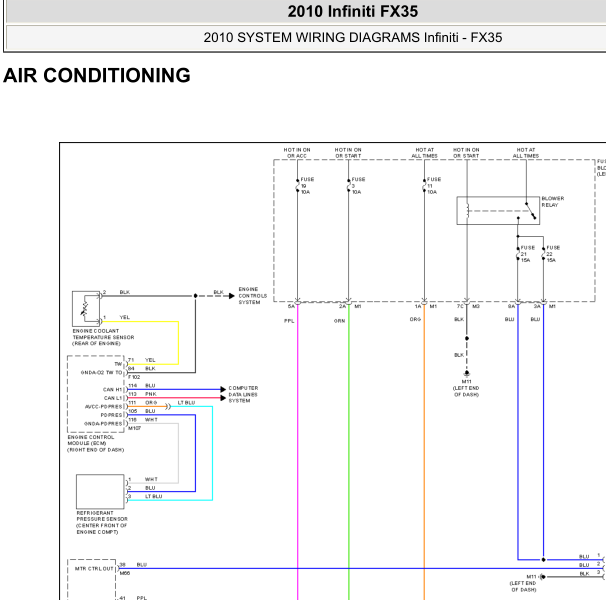
Task: Click 'HOT AT ALL TIMES' above Fuse 11
Action: (x=424, y=153)
